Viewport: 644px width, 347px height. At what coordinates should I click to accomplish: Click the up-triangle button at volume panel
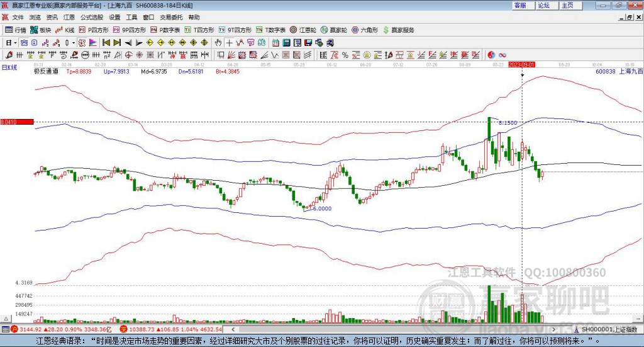click(6, 319)
